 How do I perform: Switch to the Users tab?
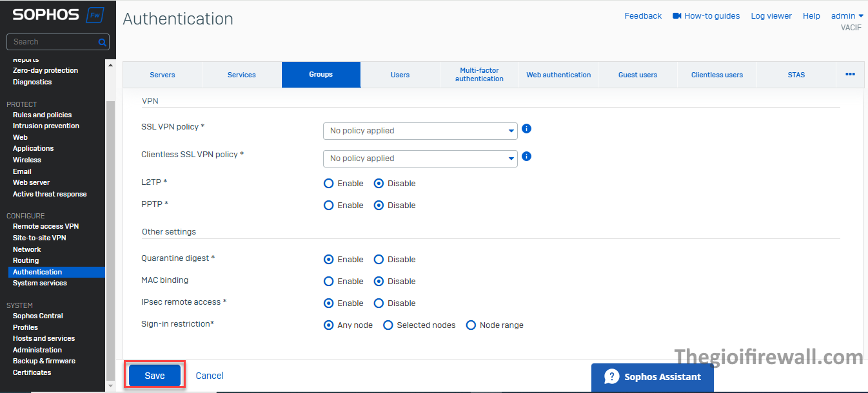(x=400, y=75)
